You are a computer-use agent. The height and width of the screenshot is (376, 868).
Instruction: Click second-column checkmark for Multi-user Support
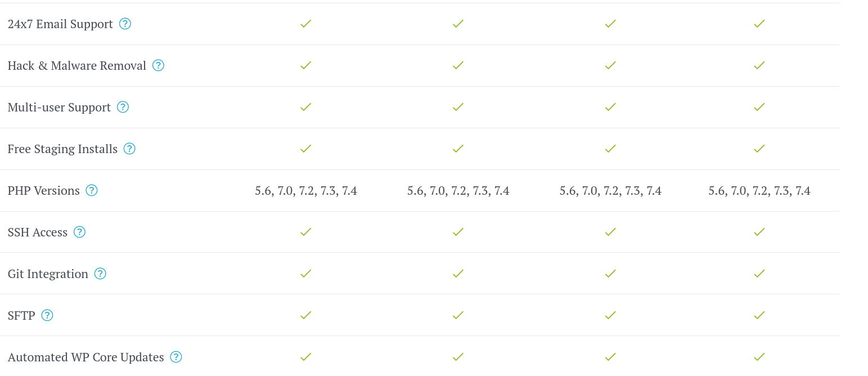pyautogui.click(x=458, y=107)
